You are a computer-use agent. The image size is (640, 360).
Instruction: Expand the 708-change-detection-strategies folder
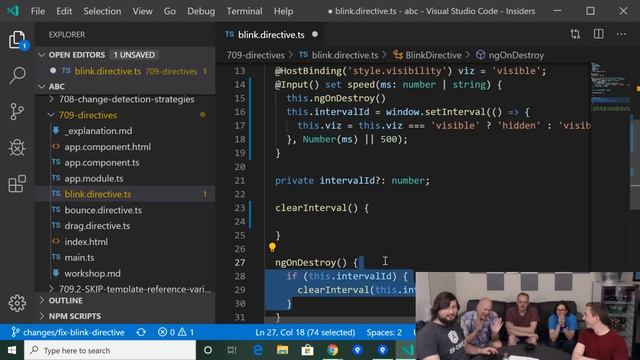(126, 99)
